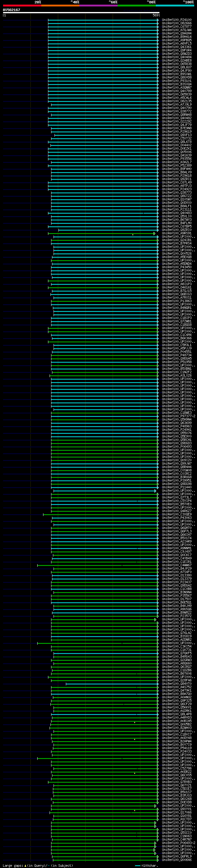
Task: Click the green alignment bar for UniRef100_A9RS91
Action: pos(102,233)
